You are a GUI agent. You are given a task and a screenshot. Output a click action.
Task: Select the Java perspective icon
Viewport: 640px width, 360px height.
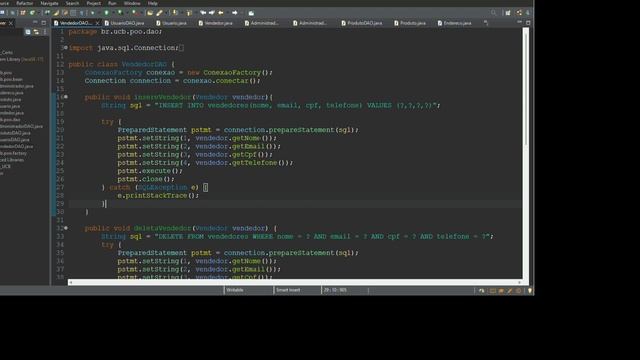click(519, 13)
